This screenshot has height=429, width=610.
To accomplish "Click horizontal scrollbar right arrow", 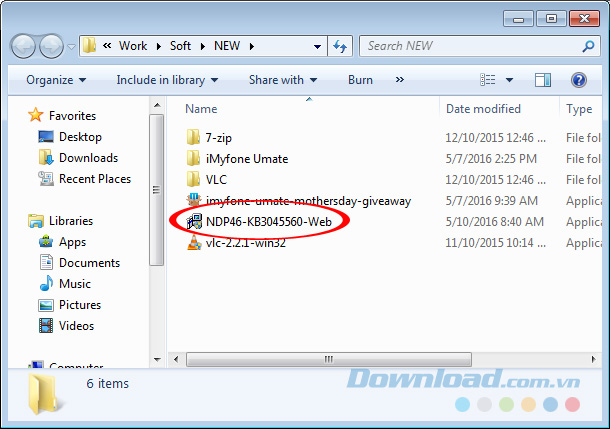I will click(594, 359).
